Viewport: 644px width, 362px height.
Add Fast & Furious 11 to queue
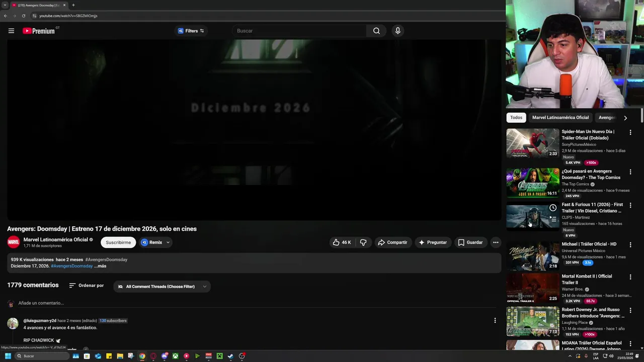pyautogui.click(x=553, y=219)
